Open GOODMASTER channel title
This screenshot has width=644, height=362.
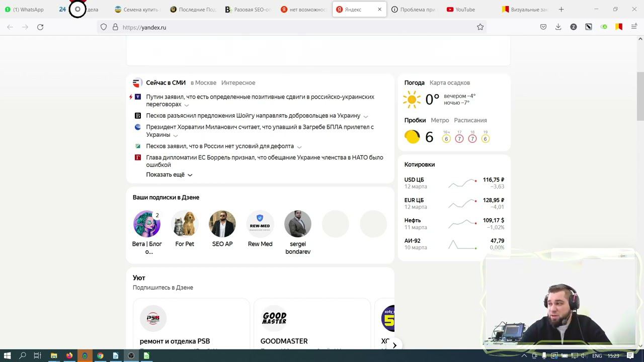click(x=284, y=341)
